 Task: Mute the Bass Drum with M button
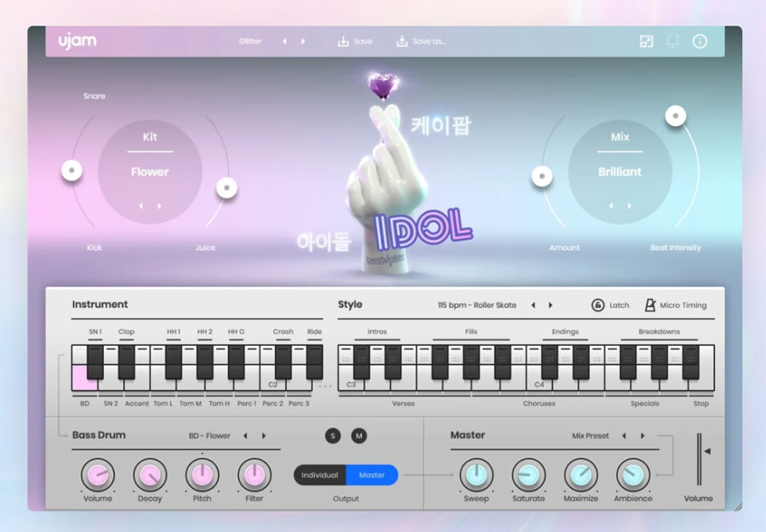[359, 436]
